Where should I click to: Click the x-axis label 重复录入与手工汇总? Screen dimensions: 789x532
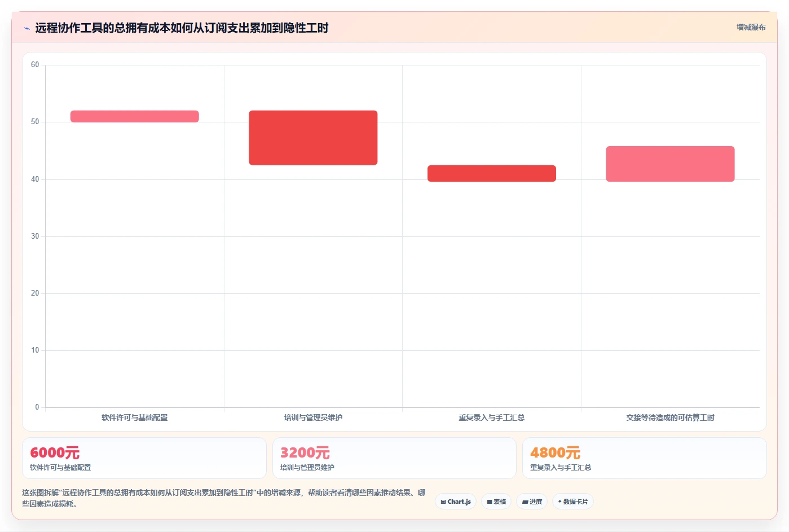click(x=492, y=417)
